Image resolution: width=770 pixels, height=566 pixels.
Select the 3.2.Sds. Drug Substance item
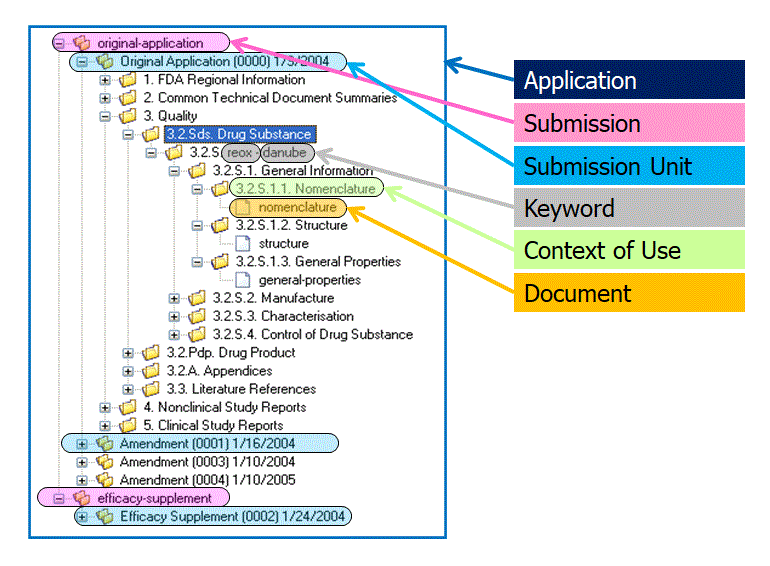(x=238, y=134)
